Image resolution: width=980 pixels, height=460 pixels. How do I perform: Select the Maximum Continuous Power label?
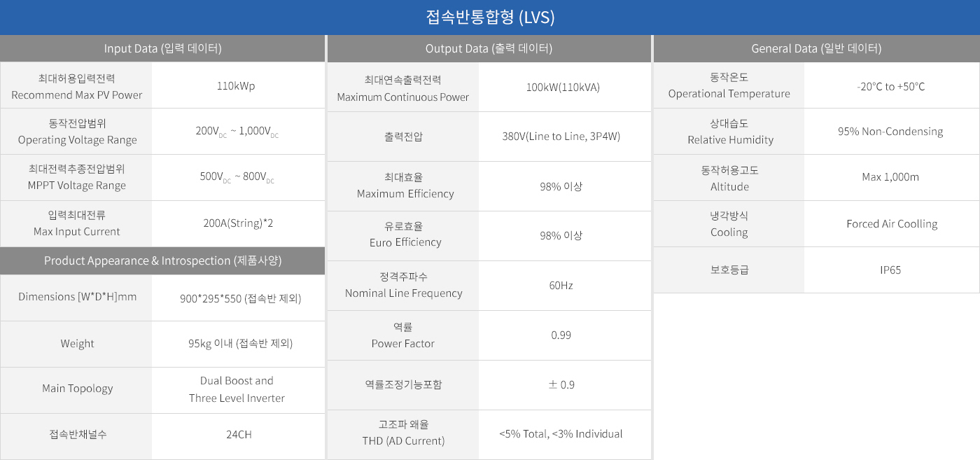[403, 97]
